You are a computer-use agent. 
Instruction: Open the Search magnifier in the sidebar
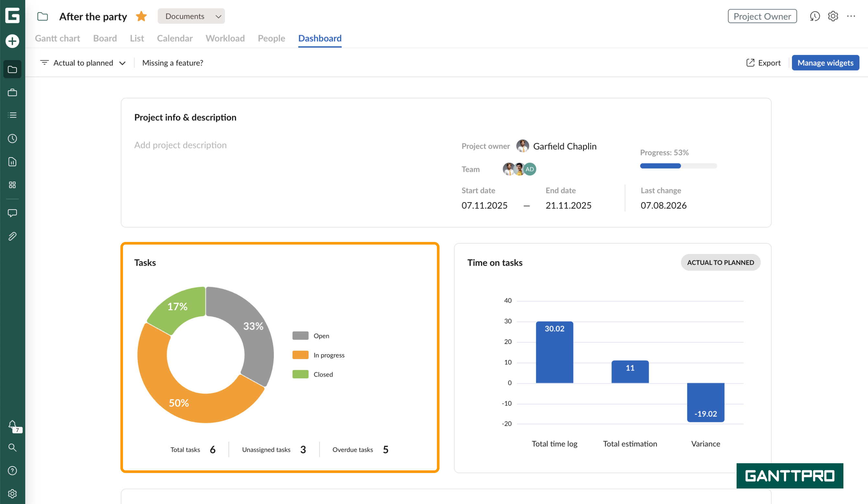(12, 447)
